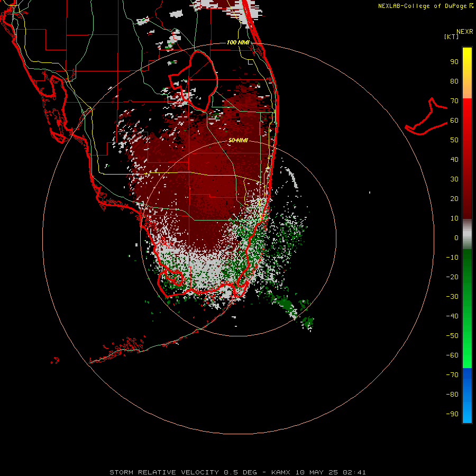The width and height of the screenshot is (476, 476).
Task: Click the -20 value on the velocity scale
Action: (452, 277)
